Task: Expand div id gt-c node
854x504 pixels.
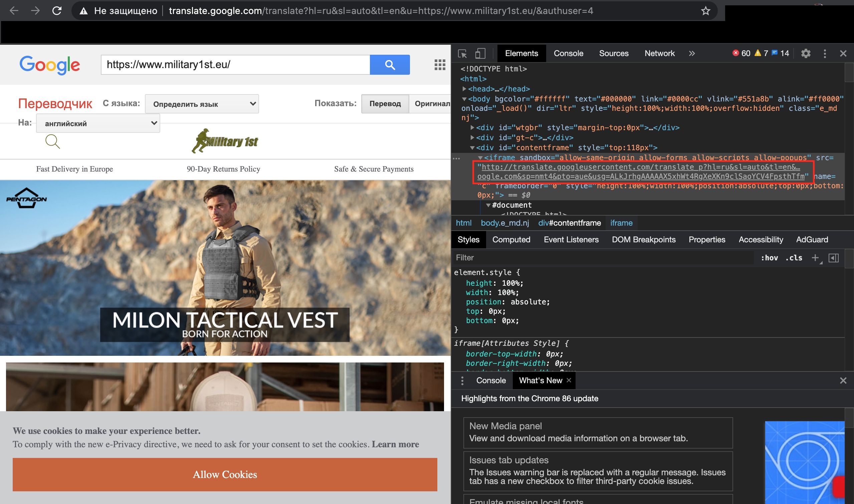Action: (x=472, y=137)
